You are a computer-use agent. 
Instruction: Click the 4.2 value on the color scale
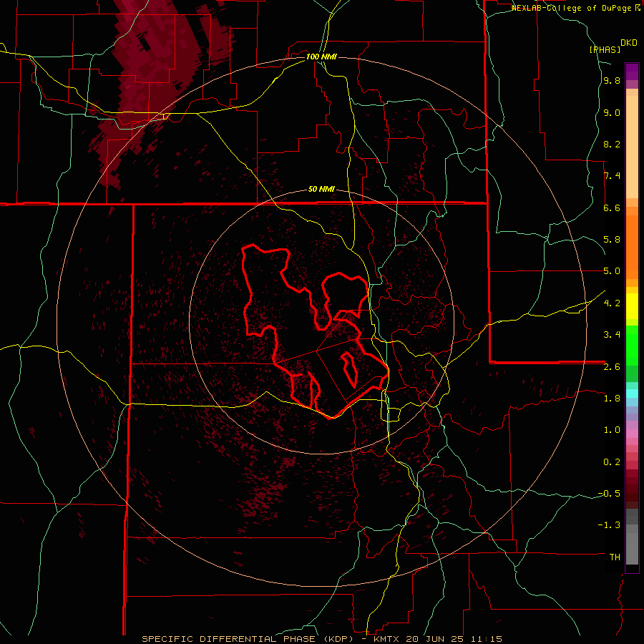(612, 303)
